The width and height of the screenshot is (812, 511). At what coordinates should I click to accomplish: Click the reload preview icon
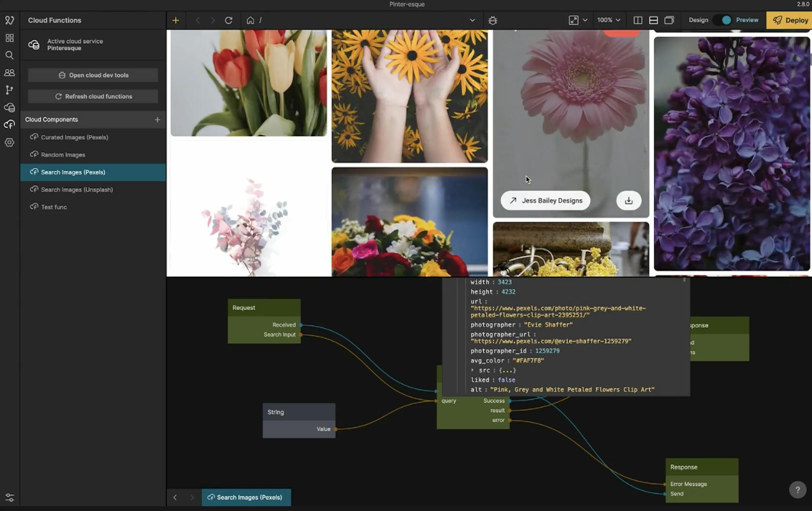[x=228, y=20]
